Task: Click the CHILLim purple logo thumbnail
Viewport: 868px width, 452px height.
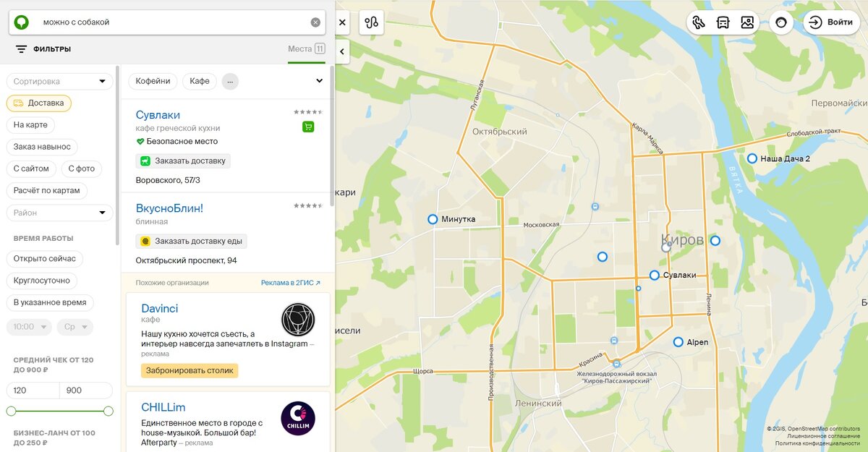Action: coord(298,418)
